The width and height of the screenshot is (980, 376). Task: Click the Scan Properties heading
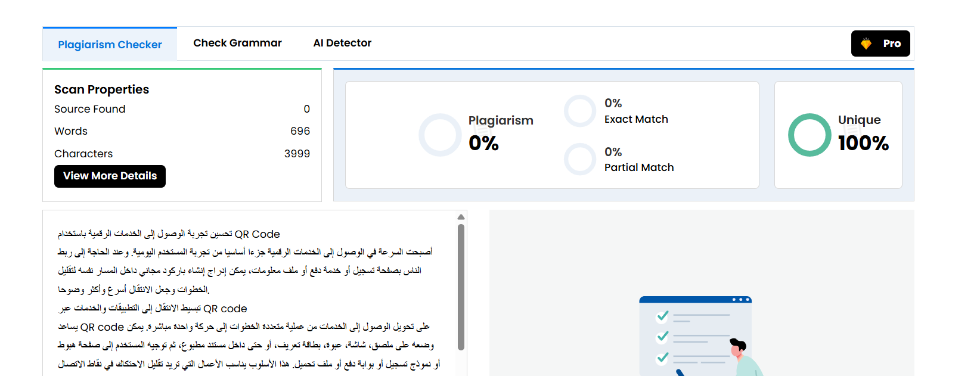point(102,89)
